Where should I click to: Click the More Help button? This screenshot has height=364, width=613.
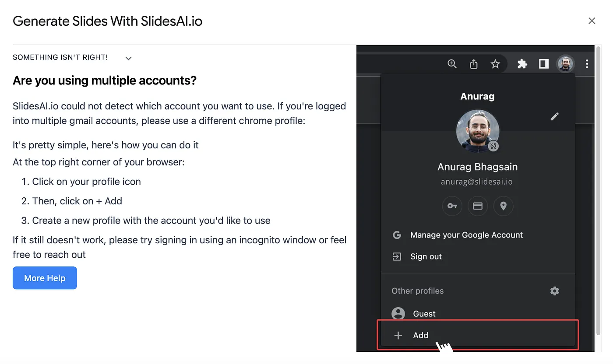click(x=45, y=278)
